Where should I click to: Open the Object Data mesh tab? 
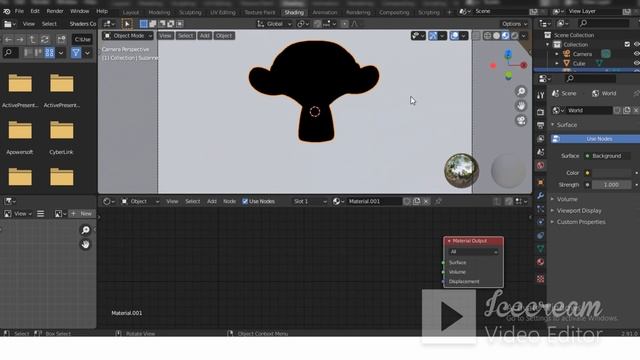[x=540, y=249]
